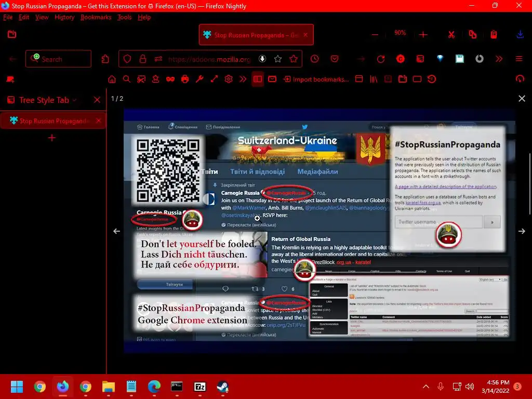
Task: Click the white download-arrow icon in the address bar
Action: [x=262, y=59]
